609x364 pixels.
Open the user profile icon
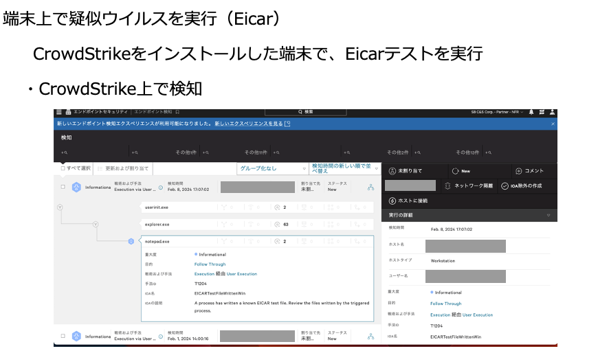[x=552, y=112]
